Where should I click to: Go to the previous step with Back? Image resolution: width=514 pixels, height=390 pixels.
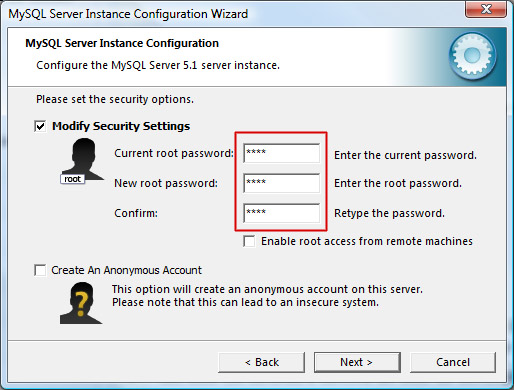tap(262, 362)
